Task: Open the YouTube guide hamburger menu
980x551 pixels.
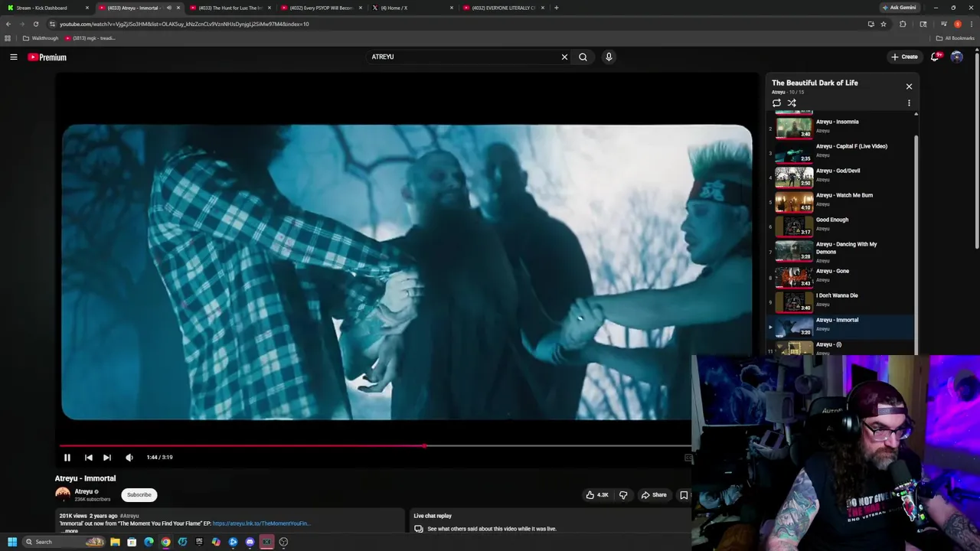Action: 14,57
